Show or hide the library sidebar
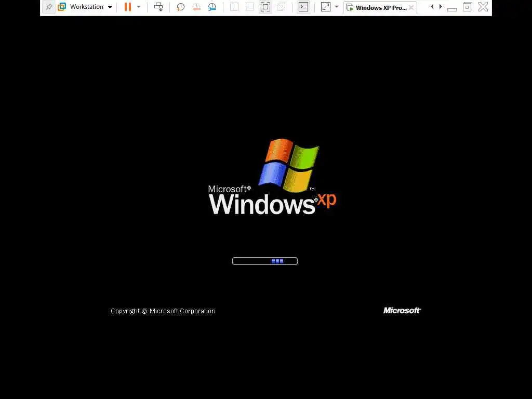Image resolution: width=532 pixels, height=399 pixels. click(234, 7)
